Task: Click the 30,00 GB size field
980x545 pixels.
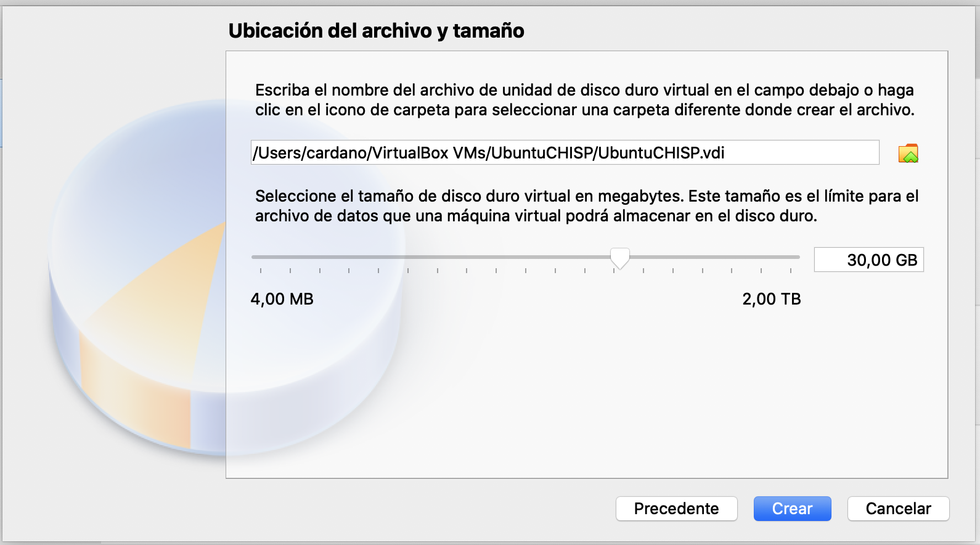Action: pos(868,260)
